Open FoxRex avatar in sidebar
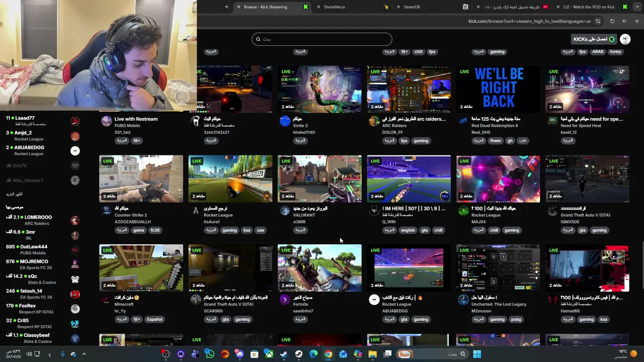 tap(75, 309)
